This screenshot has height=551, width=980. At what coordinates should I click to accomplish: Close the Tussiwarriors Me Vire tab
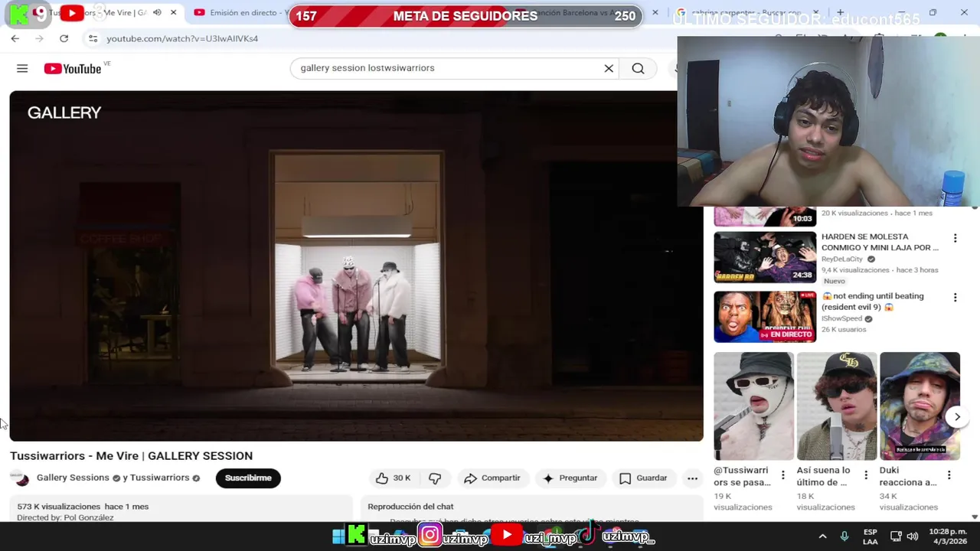pos(173,12)
